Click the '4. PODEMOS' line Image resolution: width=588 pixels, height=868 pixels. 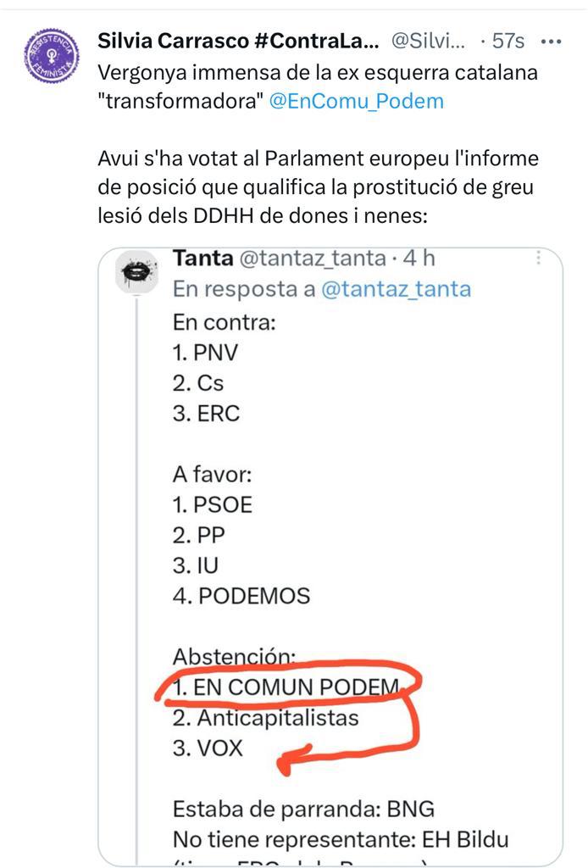(x=241, y=595)
